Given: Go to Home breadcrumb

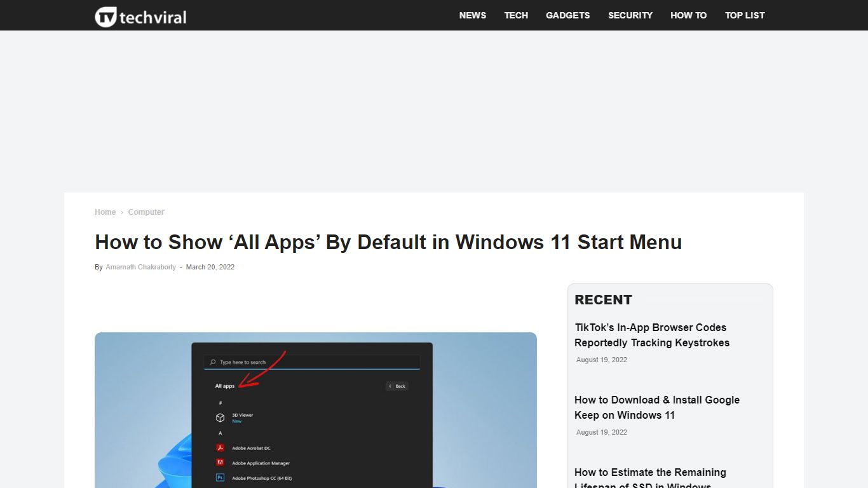Looking at the screenshot, I should tap(105, 212).
